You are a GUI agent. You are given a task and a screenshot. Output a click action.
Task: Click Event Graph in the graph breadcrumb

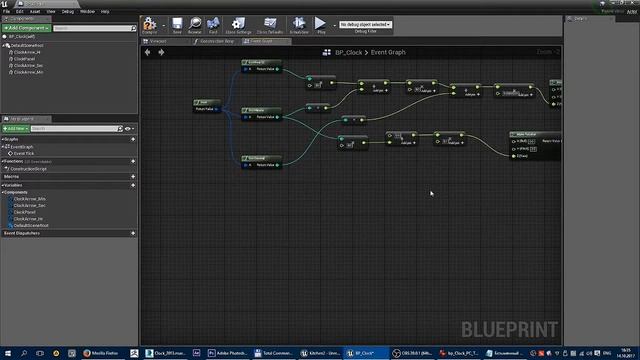tap(388, 52)
